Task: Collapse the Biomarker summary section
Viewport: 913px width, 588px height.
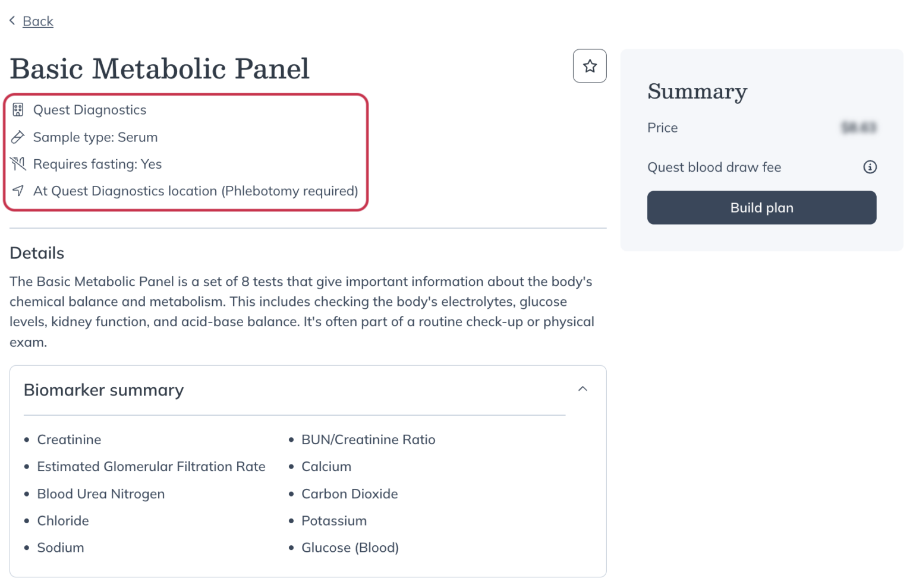Action: pyautogui.click(x=583, y=389)
